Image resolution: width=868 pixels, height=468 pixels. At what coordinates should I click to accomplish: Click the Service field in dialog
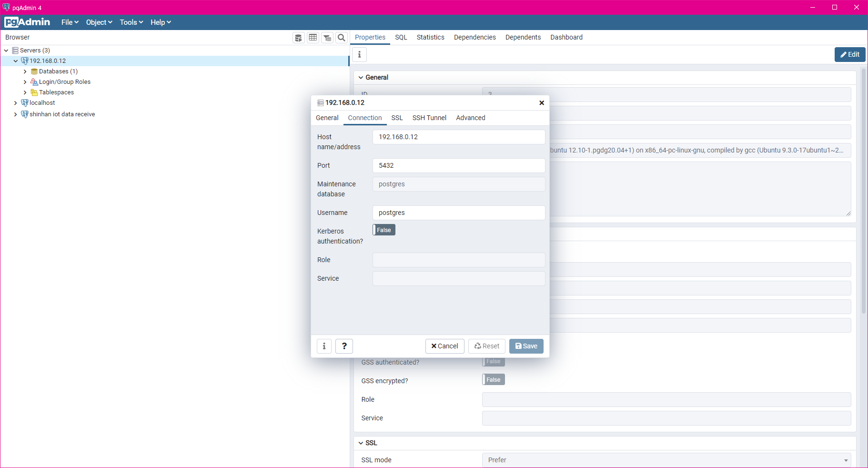pyautogui.click(x=459, y=279)
